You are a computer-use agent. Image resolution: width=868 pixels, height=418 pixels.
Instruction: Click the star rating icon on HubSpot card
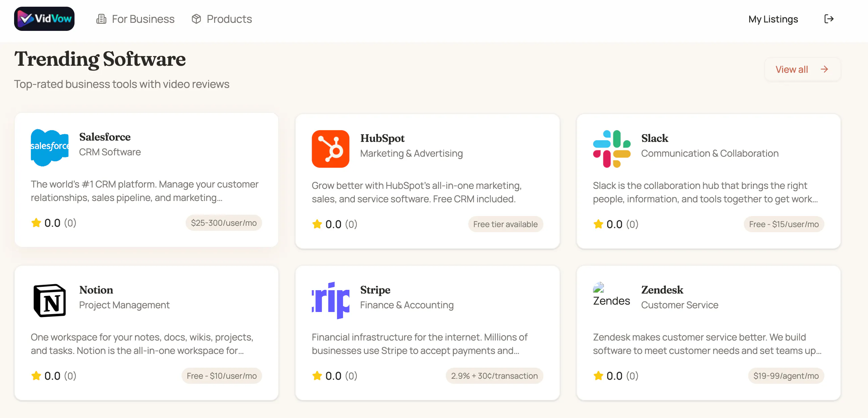coord(317,224)
